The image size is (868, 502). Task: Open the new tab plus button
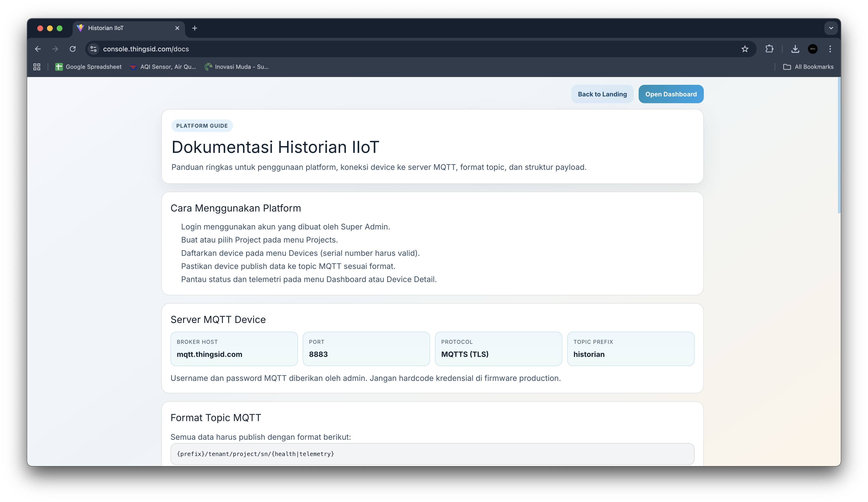(195, 28)
